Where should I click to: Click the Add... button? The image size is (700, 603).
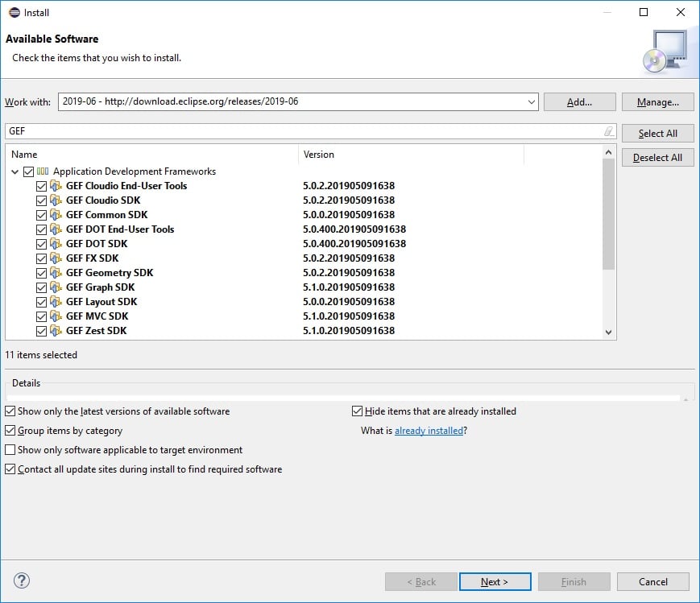(x=579, y=102)
